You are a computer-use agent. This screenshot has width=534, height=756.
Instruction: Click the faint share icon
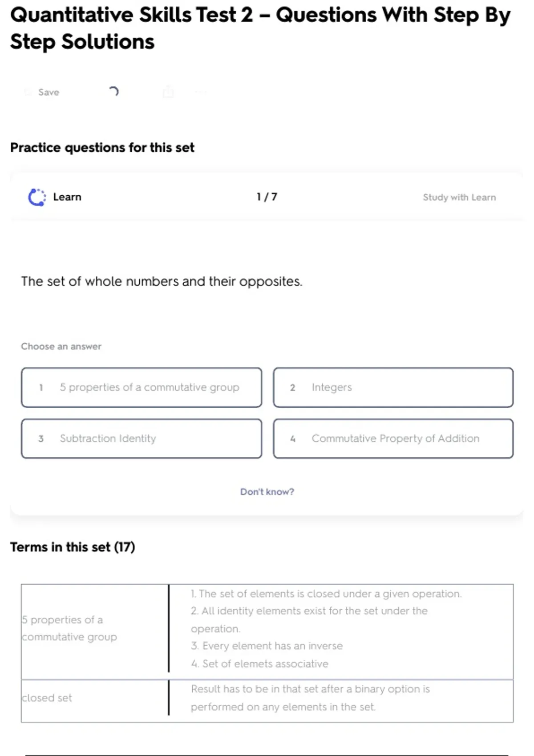point(168,92)
